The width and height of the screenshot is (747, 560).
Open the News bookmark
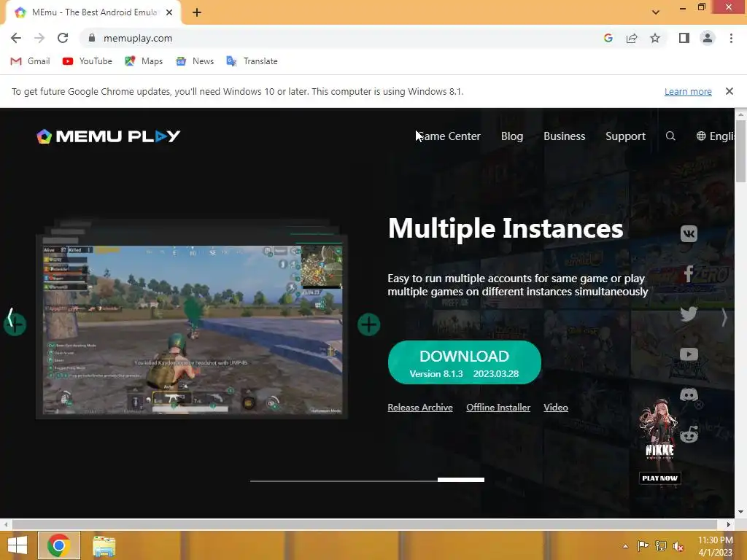pyautogui.click(x=194, y=61)
